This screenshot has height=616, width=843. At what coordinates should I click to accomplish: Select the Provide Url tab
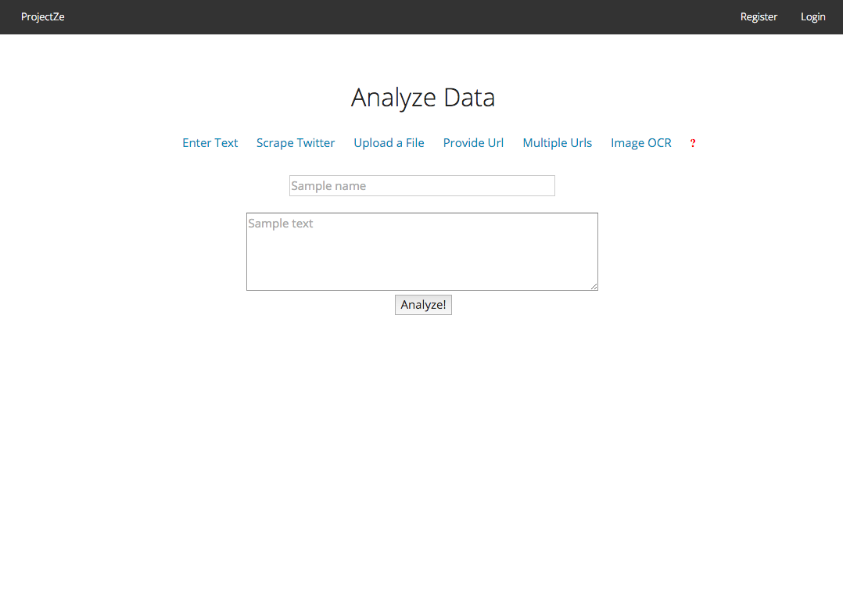pyautogui.click(x=473, y=143)
